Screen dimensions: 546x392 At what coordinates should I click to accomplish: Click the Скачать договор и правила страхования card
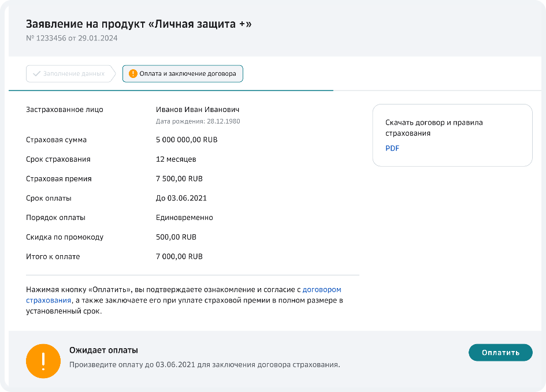click(452, 135)
